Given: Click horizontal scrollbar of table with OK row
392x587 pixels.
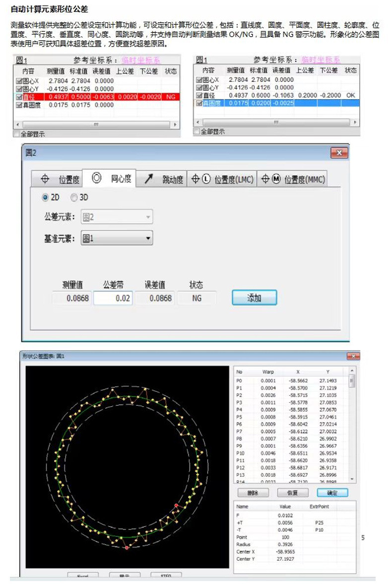Looking at the screenshot, I should (x=276, y=123).
